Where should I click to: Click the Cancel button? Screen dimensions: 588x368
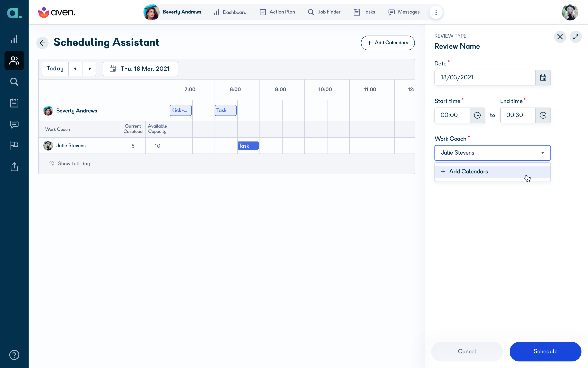[467, 351]
